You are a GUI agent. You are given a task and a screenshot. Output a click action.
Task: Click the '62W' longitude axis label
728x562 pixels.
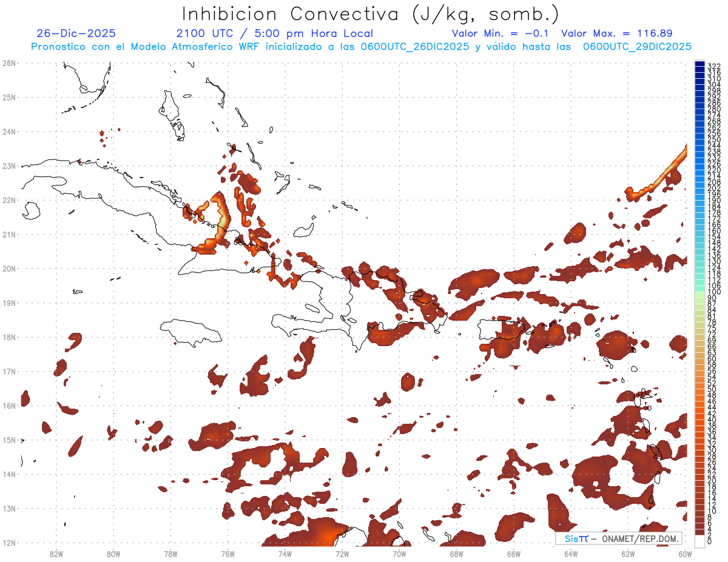(x=628, y=554)
